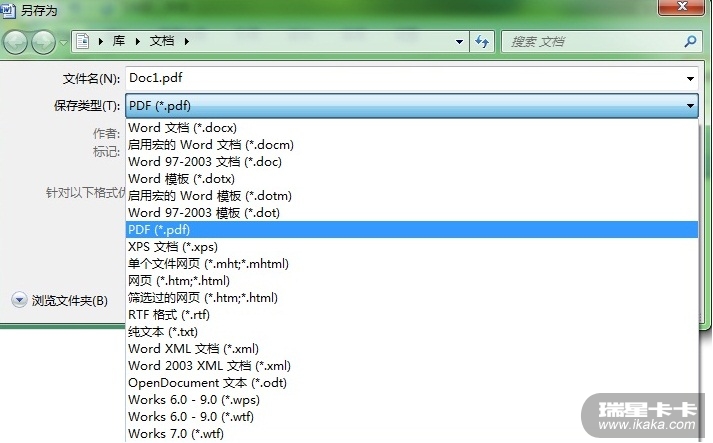Expand 浏览文件夹(B) folder browser
The image size is (713, 443).
point(60,301)
